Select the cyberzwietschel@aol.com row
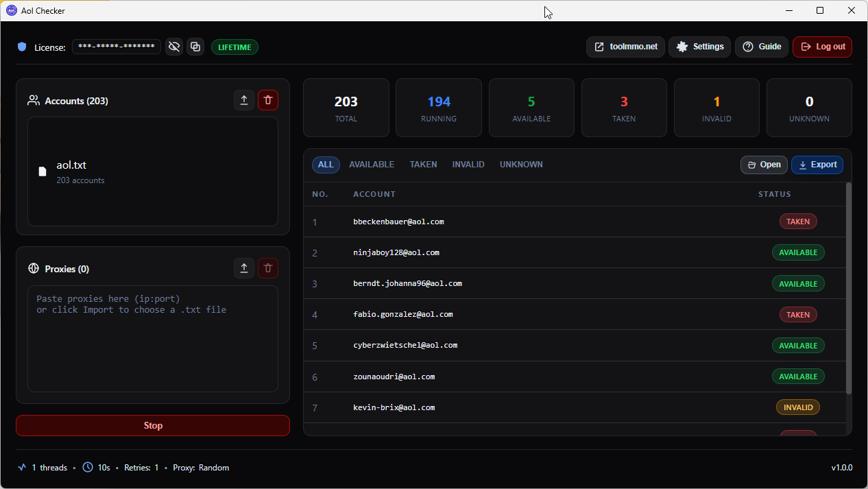 click(x=575, y=345)
